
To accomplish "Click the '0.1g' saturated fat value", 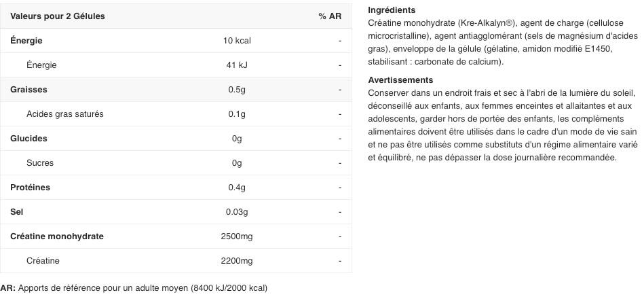I will [237, 114].
